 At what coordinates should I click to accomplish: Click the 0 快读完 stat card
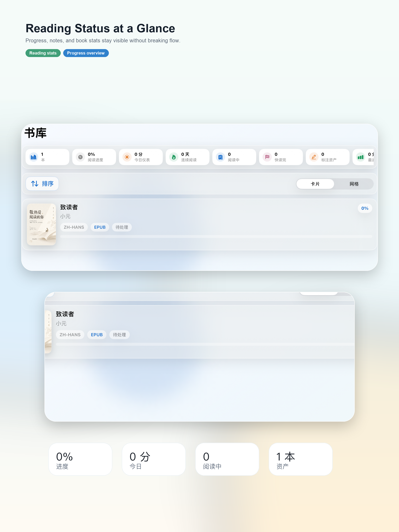pos(281,157)
